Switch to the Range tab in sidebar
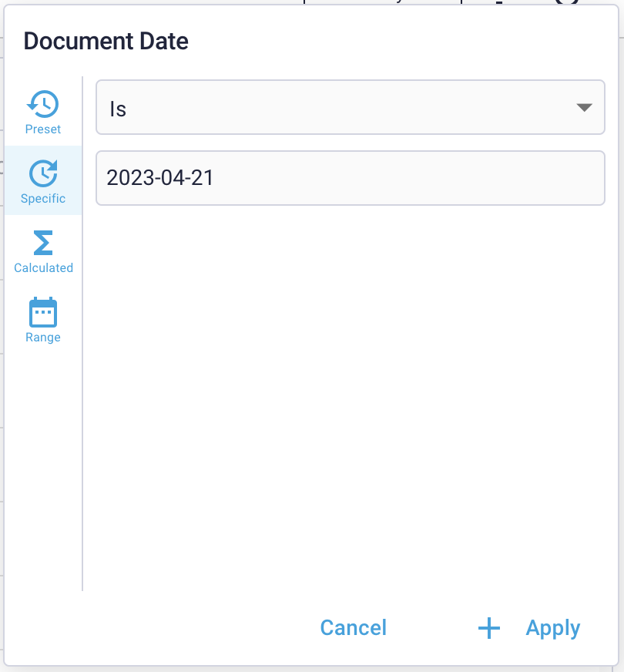This screenshot has height=672, width=624. coord(42,320)
